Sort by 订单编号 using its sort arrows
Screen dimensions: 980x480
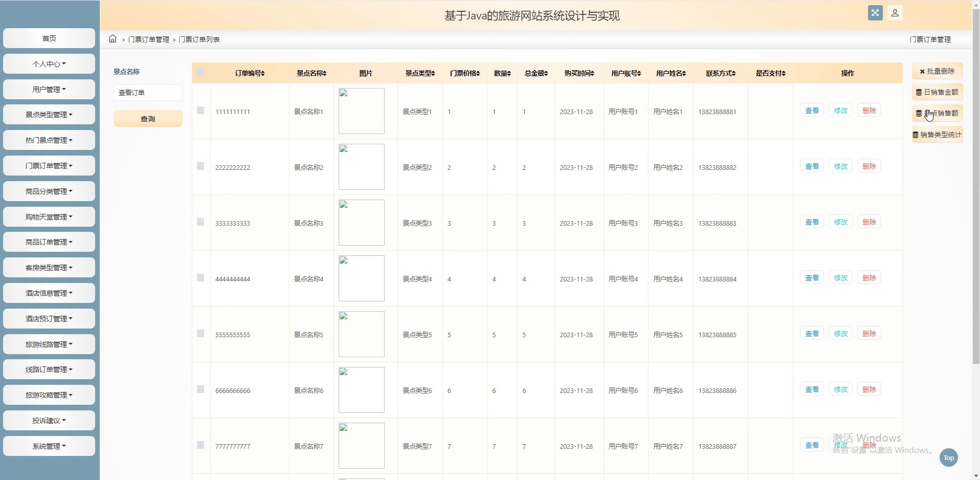point(263,74)
